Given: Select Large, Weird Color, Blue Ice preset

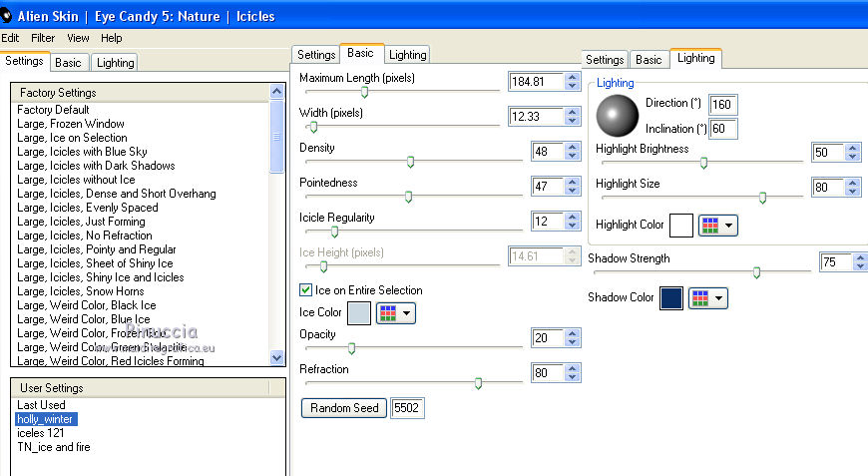Looking at the screenshot, I should coord(84,319).
